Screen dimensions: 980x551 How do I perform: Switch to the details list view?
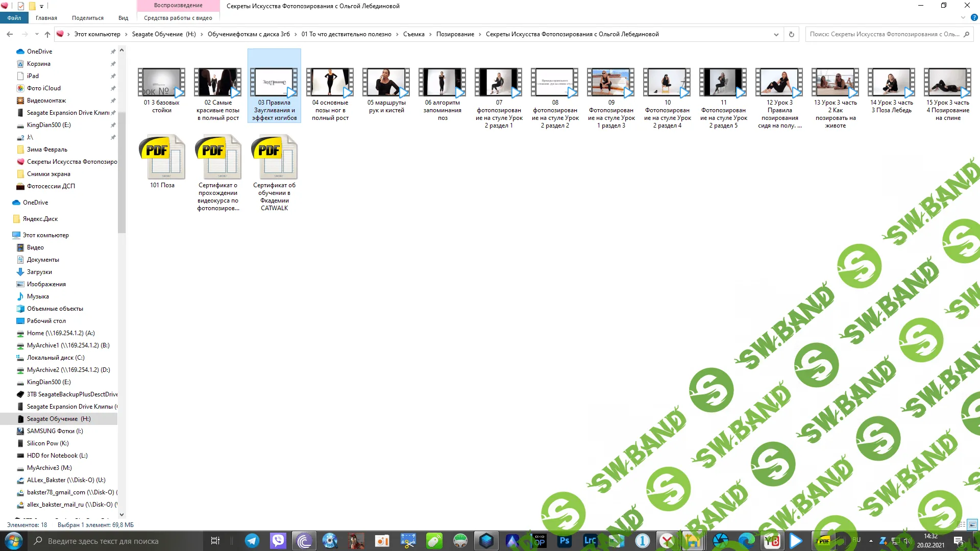click(x=962, y=524)
